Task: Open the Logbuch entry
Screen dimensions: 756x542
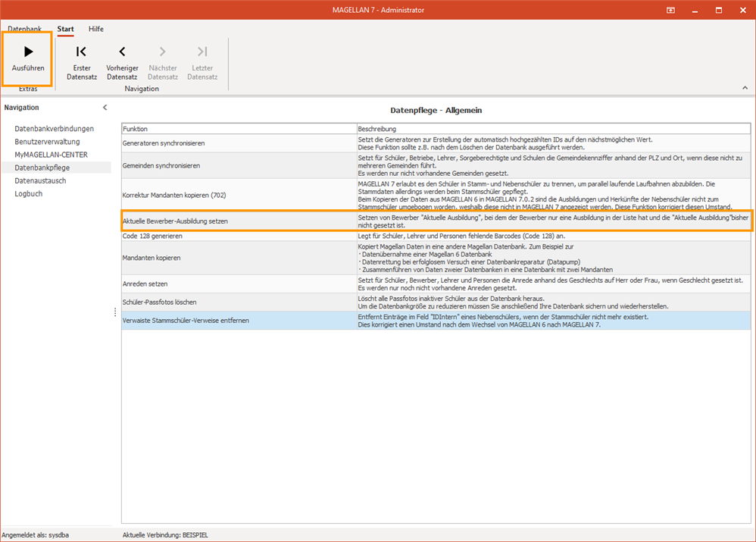Action: click(29, 193)
